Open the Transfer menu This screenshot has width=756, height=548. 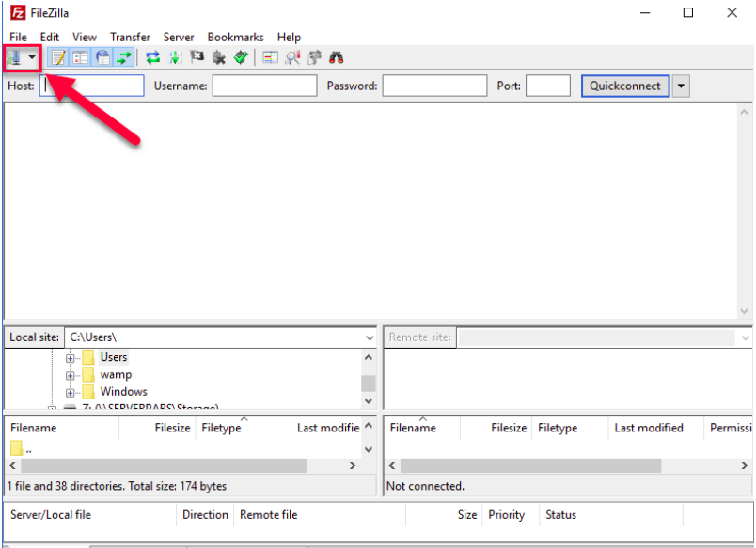pos(130,37)
